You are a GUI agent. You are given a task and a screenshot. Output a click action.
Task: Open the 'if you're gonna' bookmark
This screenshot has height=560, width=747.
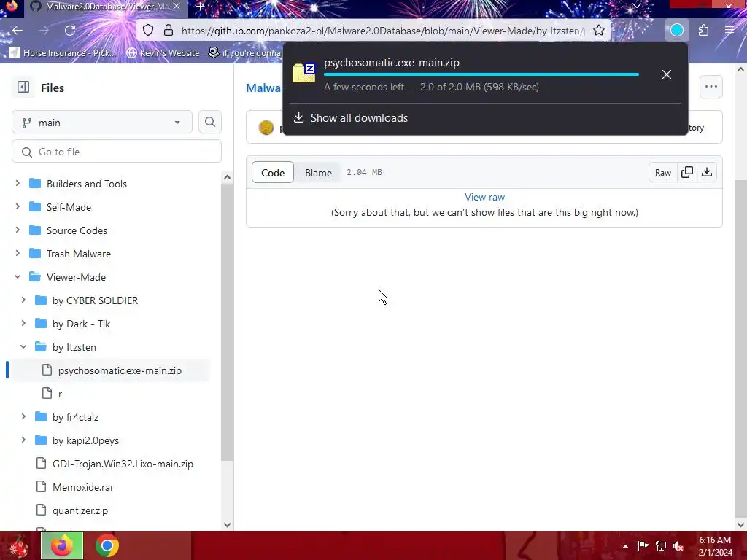(245, 52)
